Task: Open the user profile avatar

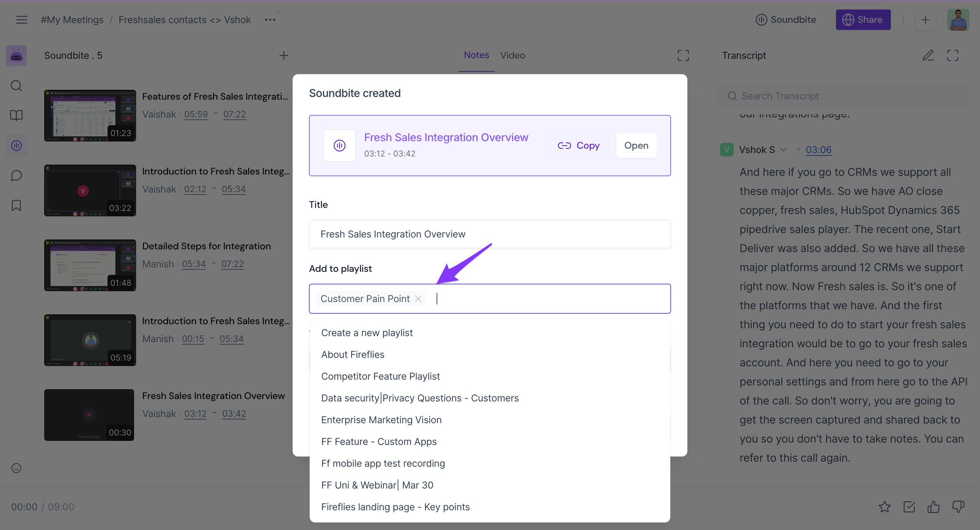Action: 958,20
